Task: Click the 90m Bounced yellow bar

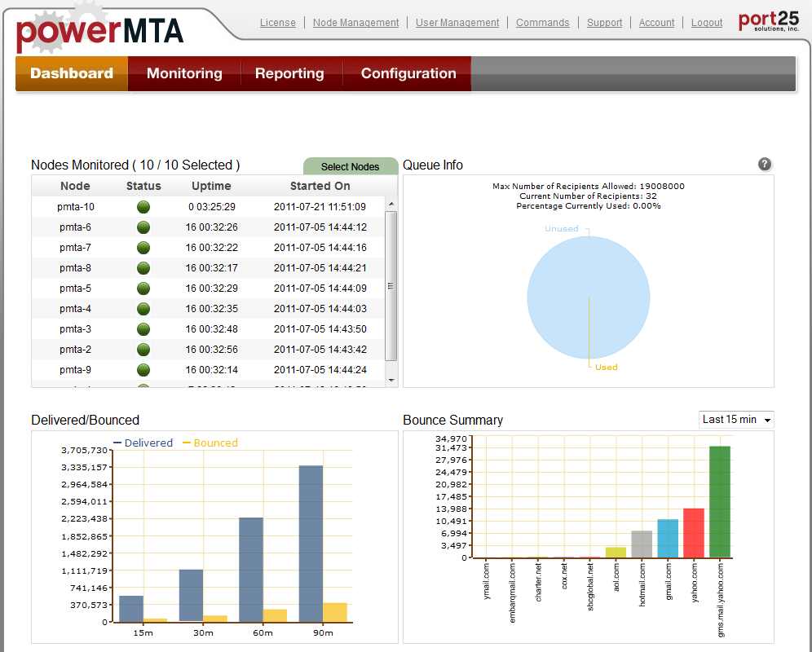Action: coord(335,613)
